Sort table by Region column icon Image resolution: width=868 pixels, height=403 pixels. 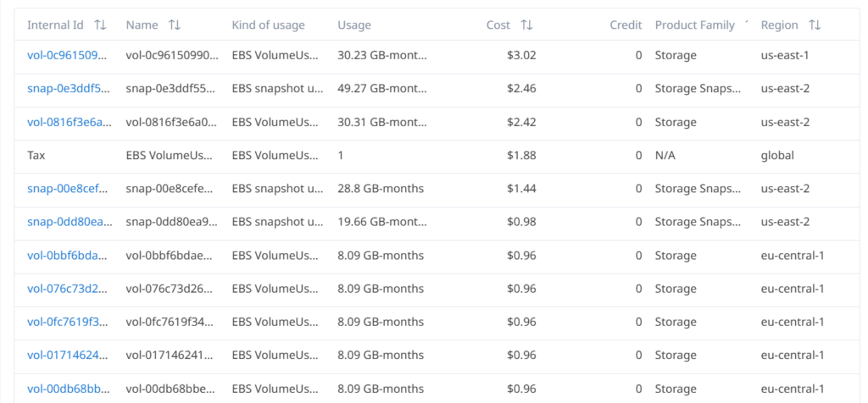click(x=815, y=25)
